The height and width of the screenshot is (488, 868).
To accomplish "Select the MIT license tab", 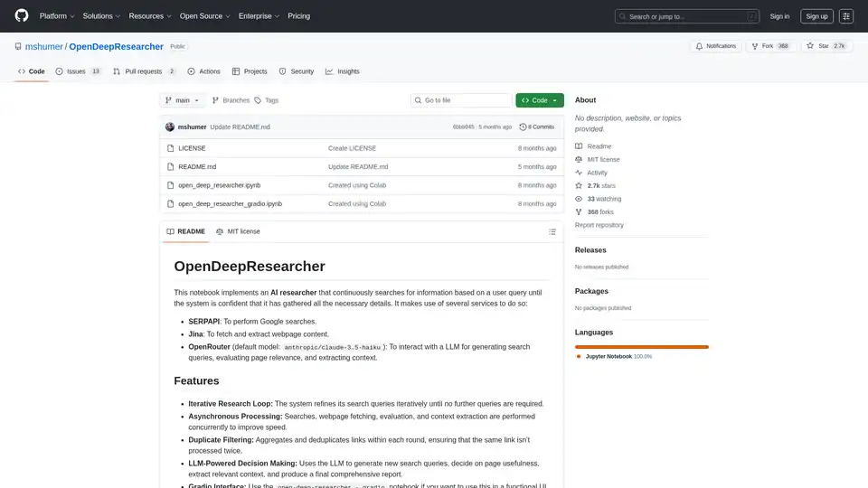I will tap(238, 231).
